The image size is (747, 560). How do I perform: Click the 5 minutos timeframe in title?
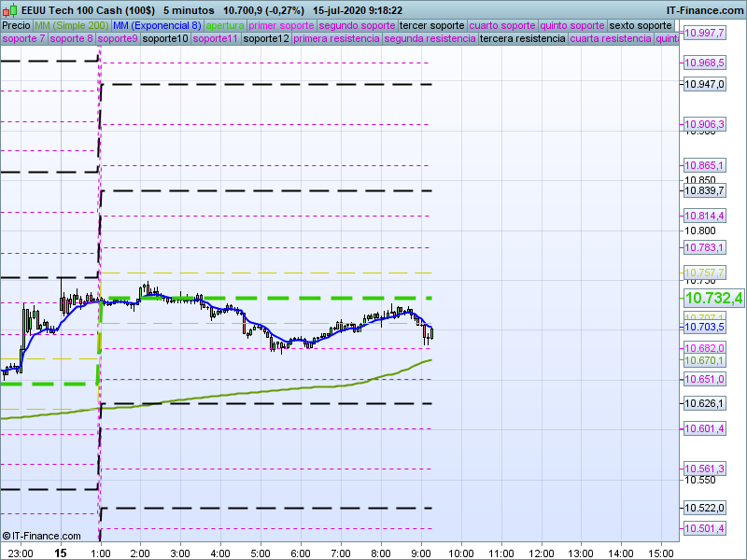tap(189, 10)
